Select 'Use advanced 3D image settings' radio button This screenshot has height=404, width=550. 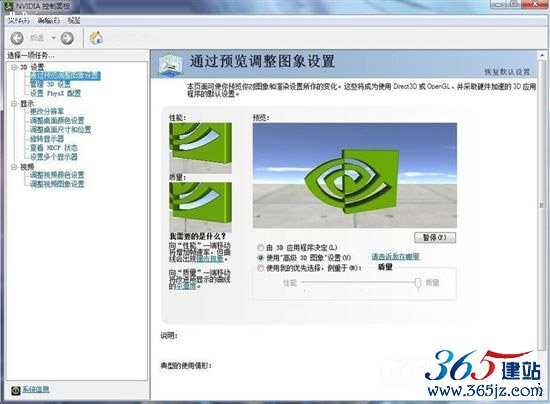pyautogui.click(x=260, y=258)
